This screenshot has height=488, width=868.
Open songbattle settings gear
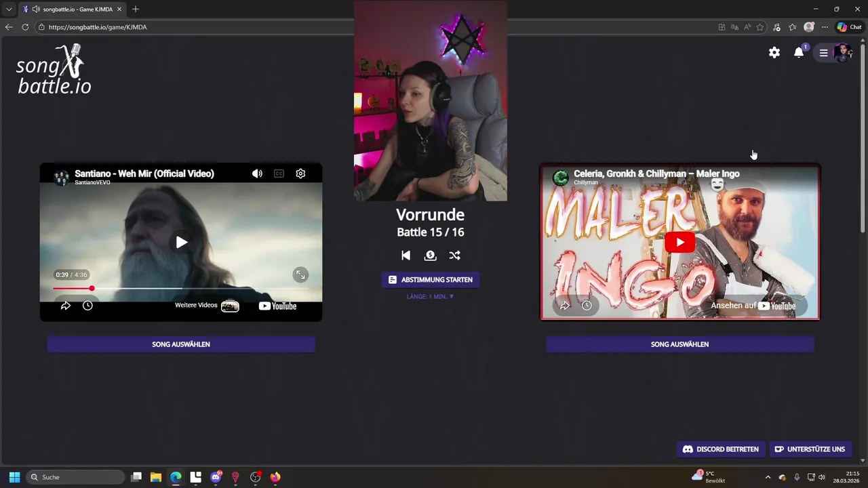[774, 53]
